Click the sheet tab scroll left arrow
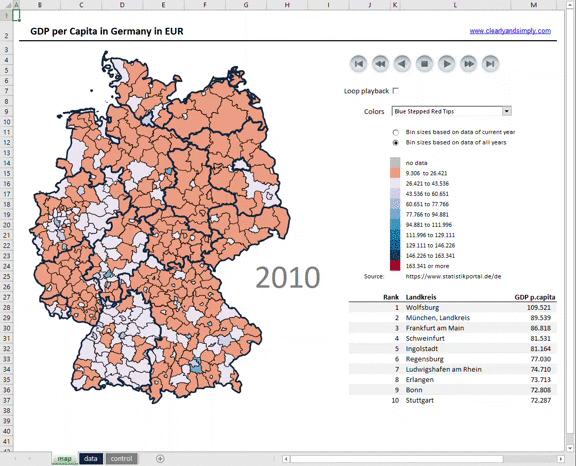Viewport: 576px width, 466px height. [15, 458]
